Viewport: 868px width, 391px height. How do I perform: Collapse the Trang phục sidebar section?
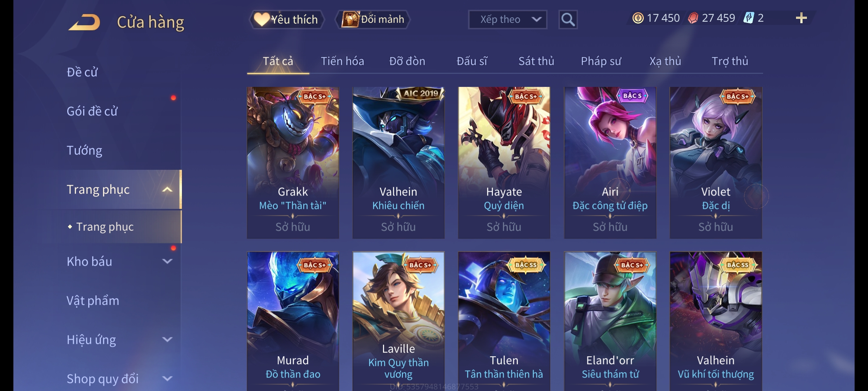point(167,190)
